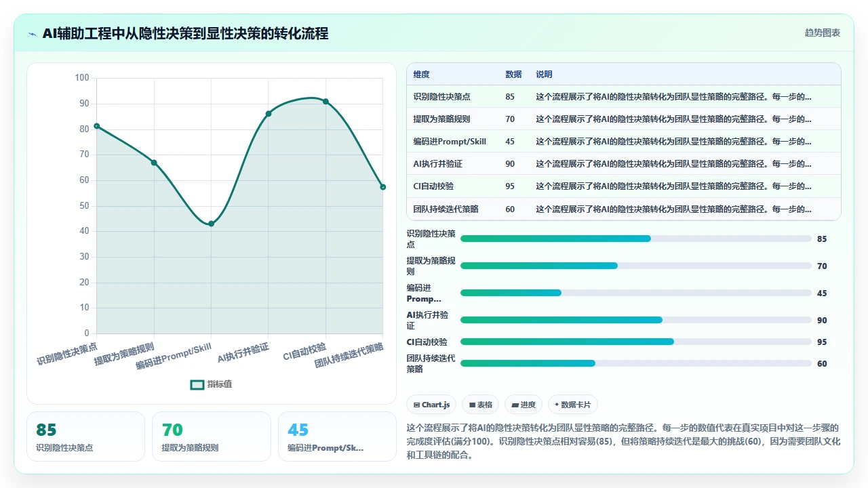Click value 95 in the table
The width and height of the screenshot is (868, 488).
510,186
